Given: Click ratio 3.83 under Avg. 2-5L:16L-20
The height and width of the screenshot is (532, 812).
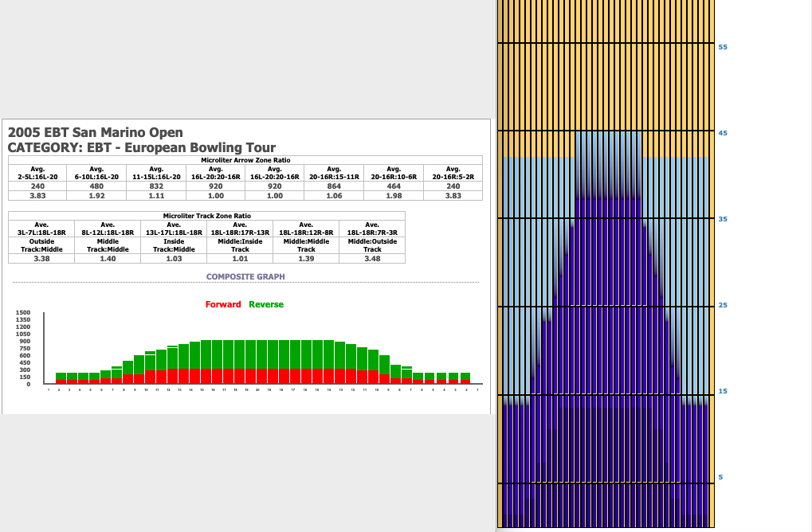Looking at the screenshot, I should (37, 196).
